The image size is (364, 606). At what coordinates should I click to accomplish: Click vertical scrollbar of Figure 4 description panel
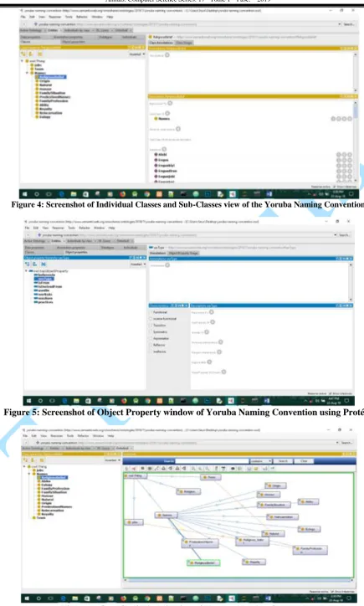coord(356,141)
